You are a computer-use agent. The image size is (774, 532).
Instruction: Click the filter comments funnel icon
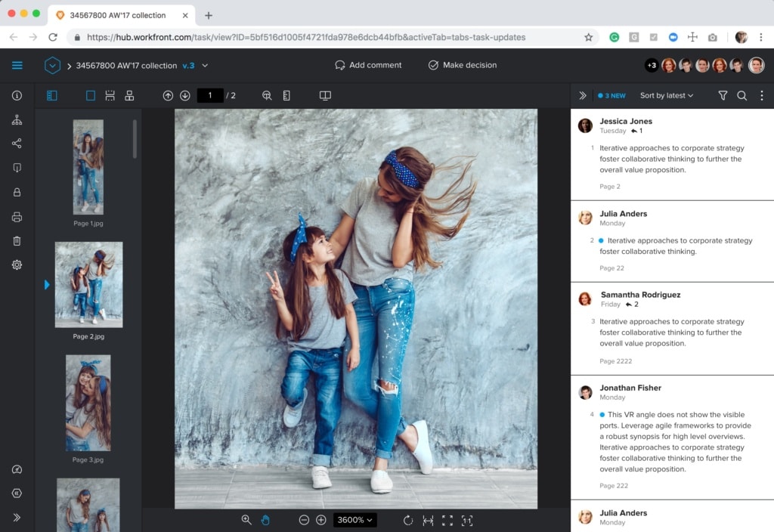tap(723, 95)
